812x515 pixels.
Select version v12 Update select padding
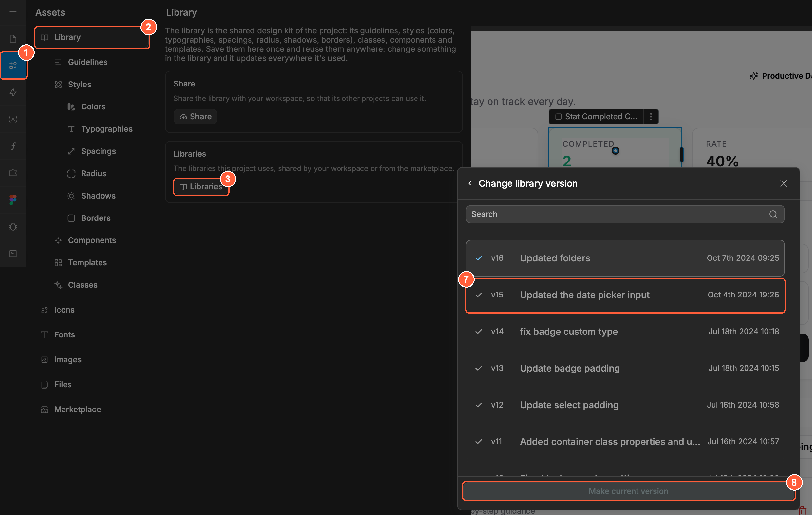[625, 405]
